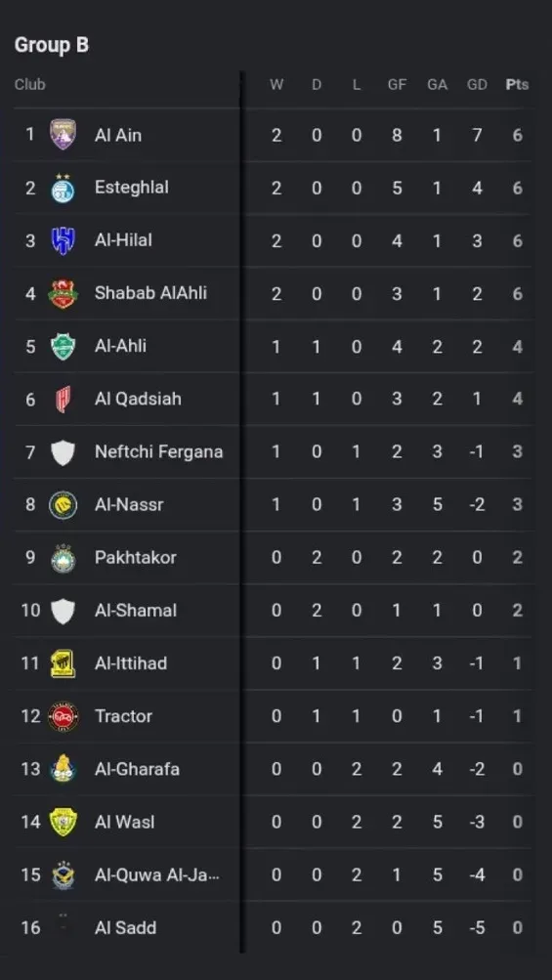Image resolution: width=552 pixels, height=980 pixels.
Task: Click the Esteghlal club logo
Action: tap(63, 188)
